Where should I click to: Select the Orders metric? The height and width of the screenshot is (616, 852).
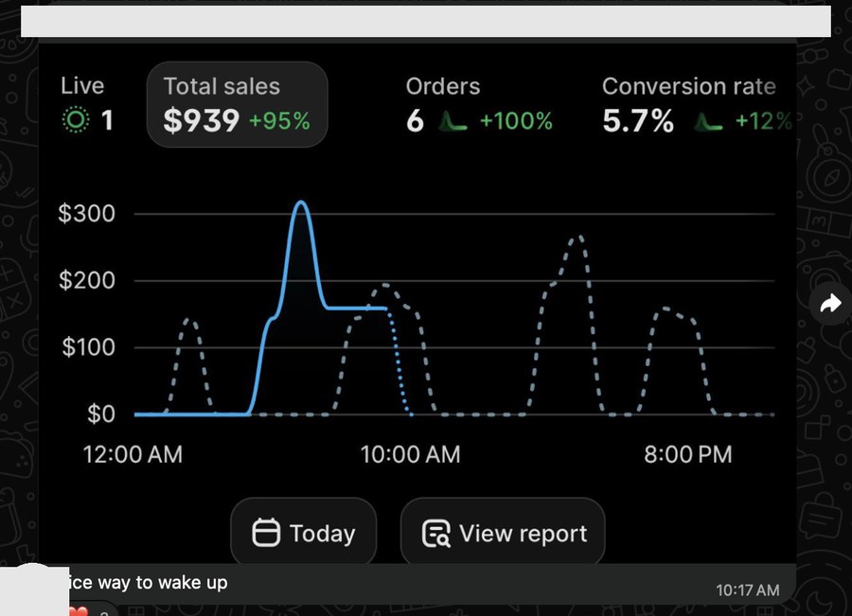[479, 105]
